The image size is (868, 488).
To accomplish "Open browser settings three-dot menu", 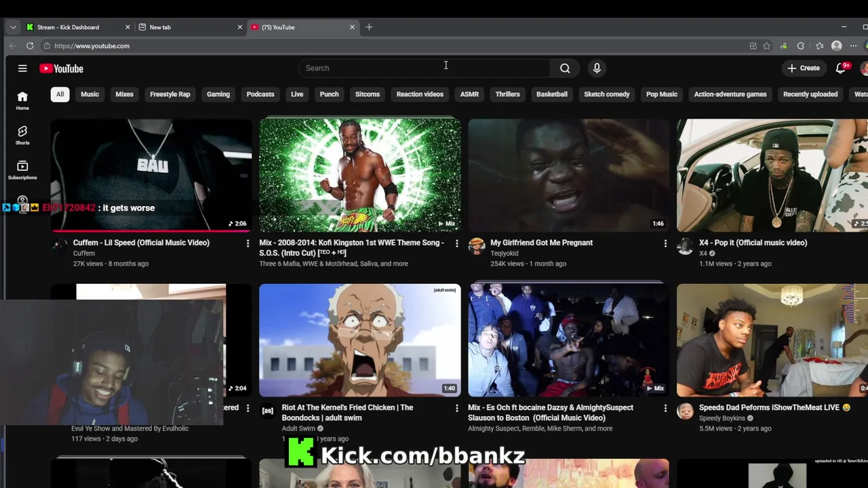I will click(x=853, y=45).
